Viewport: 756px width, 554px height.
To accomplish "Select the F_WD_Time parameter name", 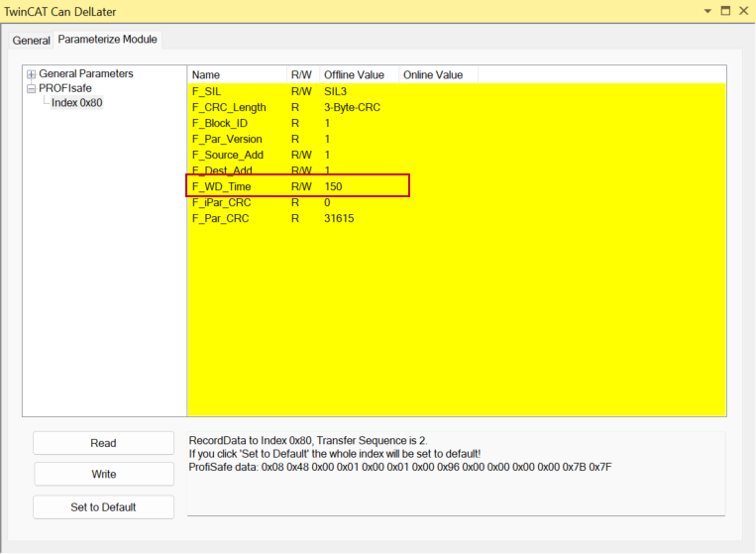I will point(221,186).
